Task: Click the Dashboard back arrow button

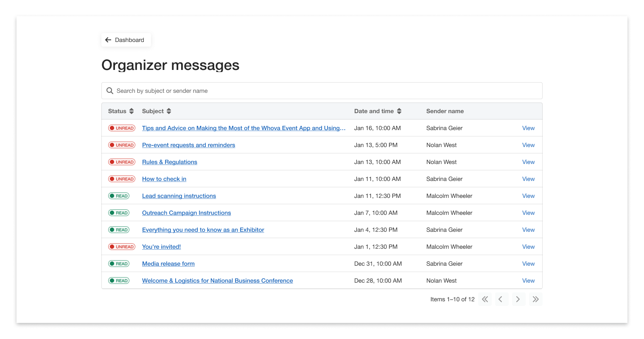Action: [x=126, y=40]
